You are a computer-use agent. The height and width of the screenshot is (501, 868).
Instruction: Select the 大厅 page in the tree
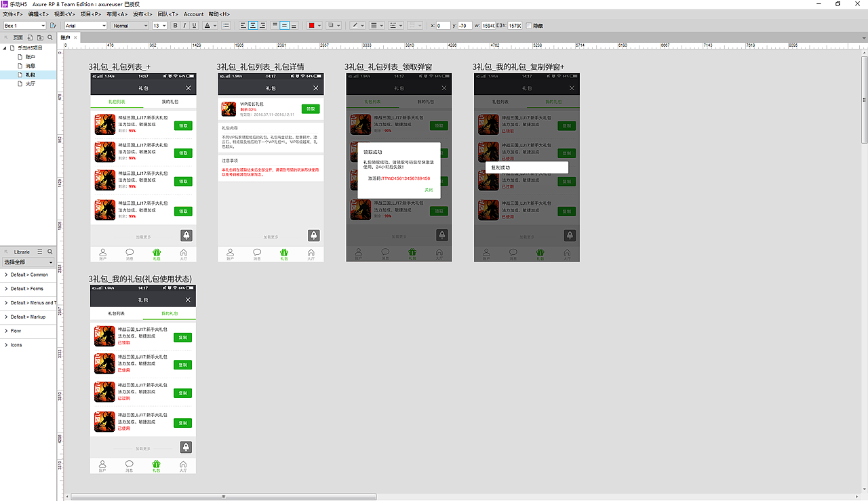31,83
